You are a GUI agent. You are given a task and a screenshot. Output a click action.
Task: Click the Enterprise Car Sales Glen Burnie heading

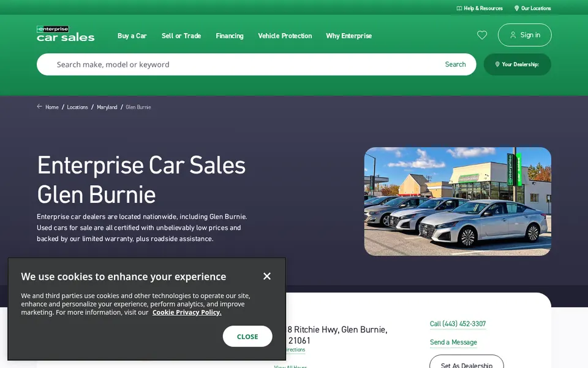[141, 180]
